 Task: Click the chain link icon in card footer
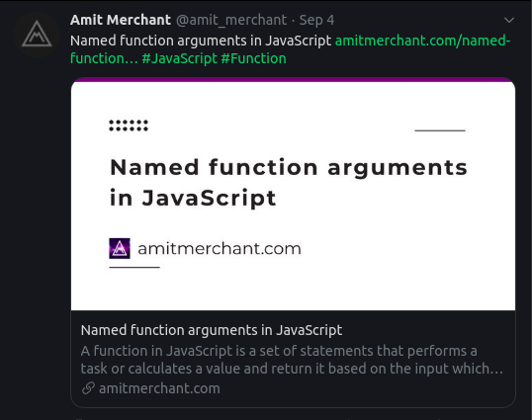[88, 388]
